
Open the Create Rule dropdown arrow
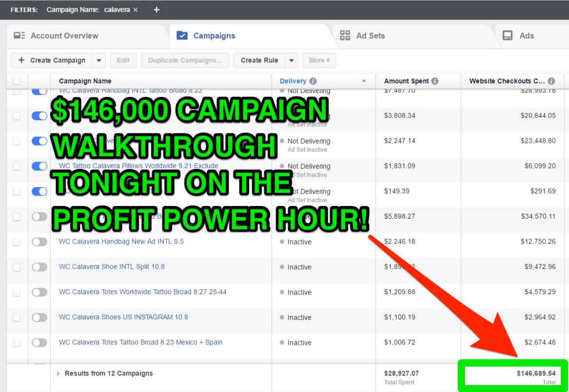pos(291,60)
